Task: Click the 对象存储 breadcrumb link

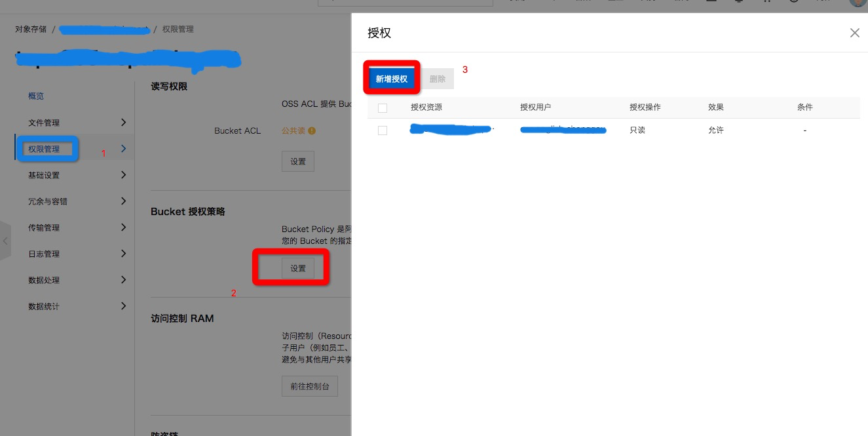Action: tap(31, 30)
